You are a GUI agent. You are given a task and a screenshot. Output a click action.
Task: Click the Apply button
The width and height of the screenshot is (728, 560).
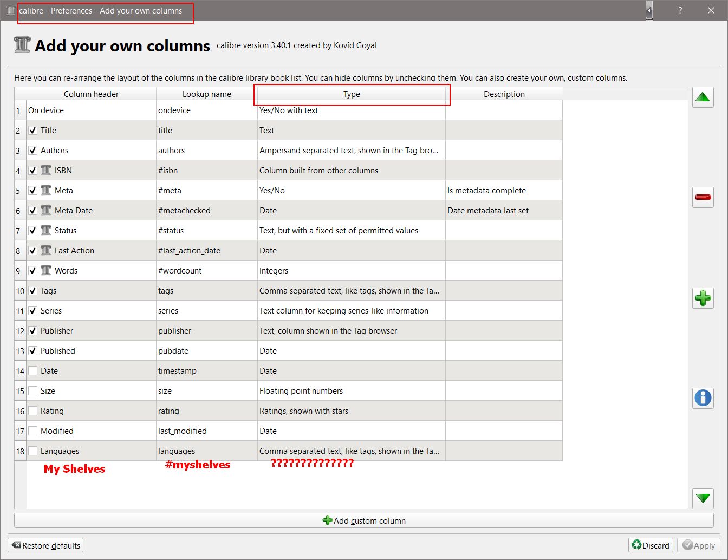[699, 545]
